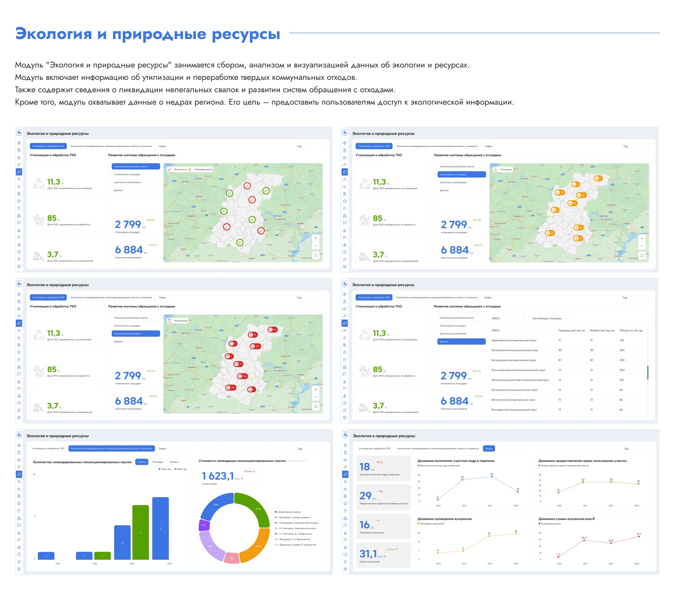Click the green 2023 bar labeled 6
Screen dimensions: 675x616
[x=141, y=532]
